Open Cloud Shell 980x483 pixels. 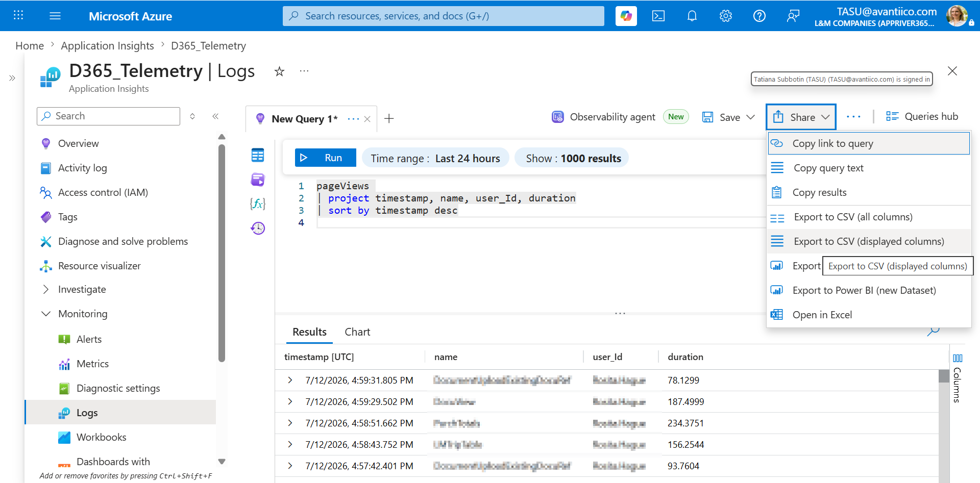[658, 16]
